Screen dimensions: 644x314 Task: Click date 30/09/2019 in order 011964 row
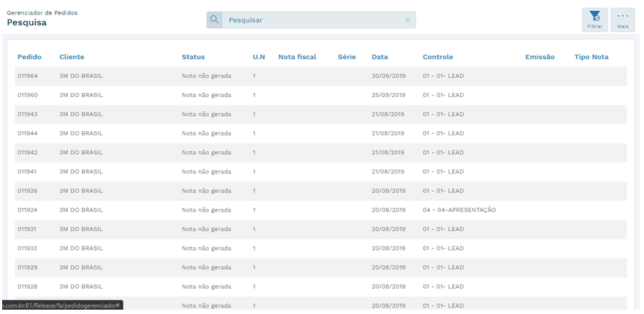coord(388,76)
